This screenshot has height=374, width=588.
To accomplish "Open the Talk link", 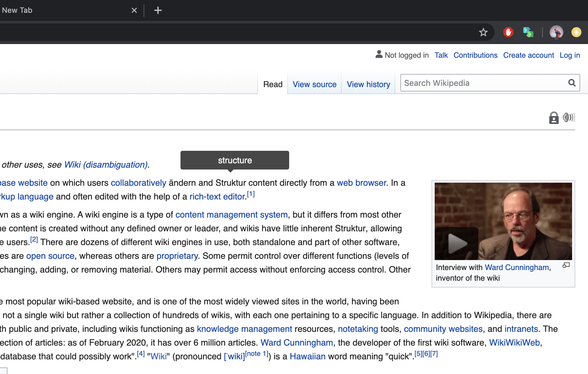I will pyautogui.click(x=441, y=55).
